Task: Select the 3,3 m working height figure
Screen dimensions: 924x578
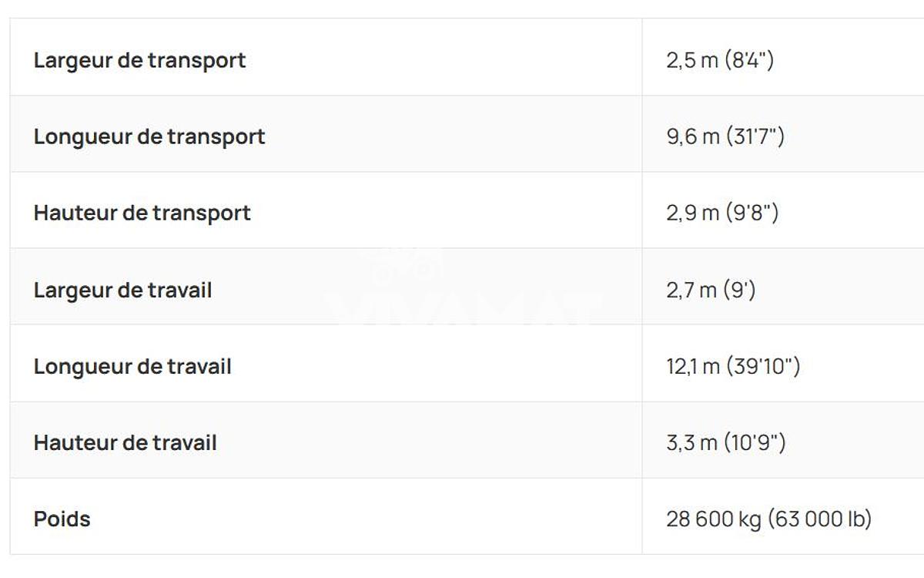Action: pos(691,442)
